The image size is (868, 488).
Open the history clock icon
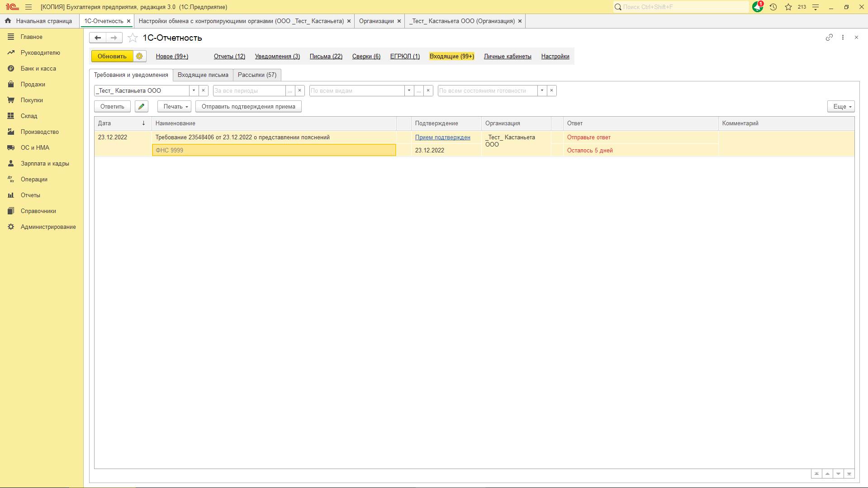point(773,7)
